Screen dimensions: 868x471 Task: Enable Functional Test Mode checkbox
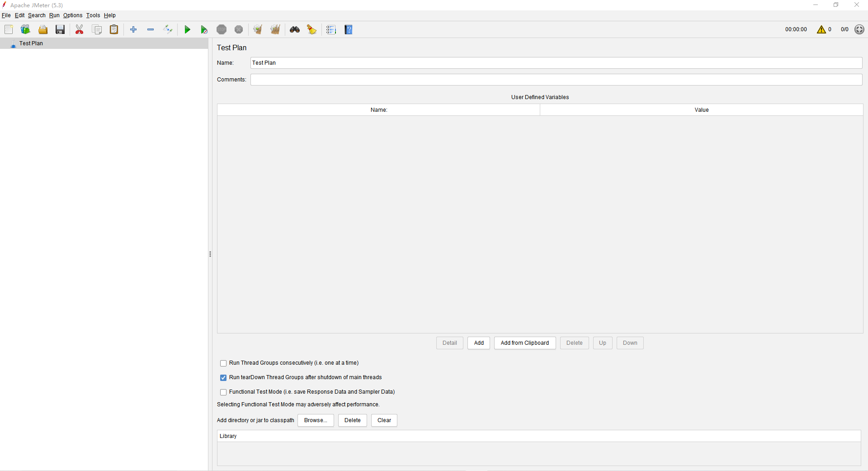pyautogui.click(x=223, y=392)
